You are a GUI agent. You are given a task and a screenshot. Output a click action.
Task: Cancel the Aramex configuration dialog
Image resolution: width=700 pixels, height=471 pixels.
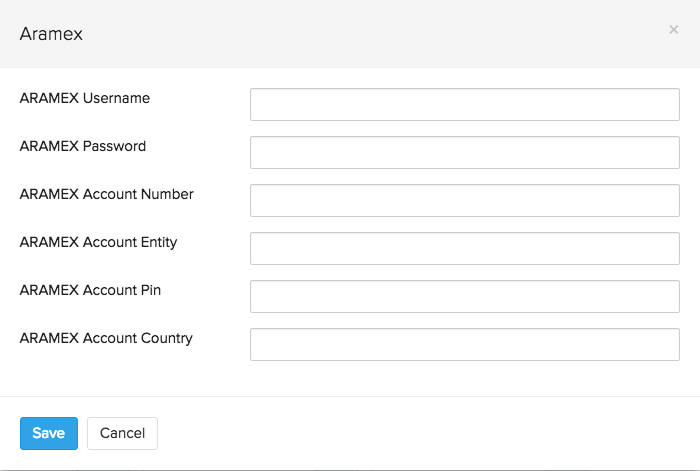122,433
